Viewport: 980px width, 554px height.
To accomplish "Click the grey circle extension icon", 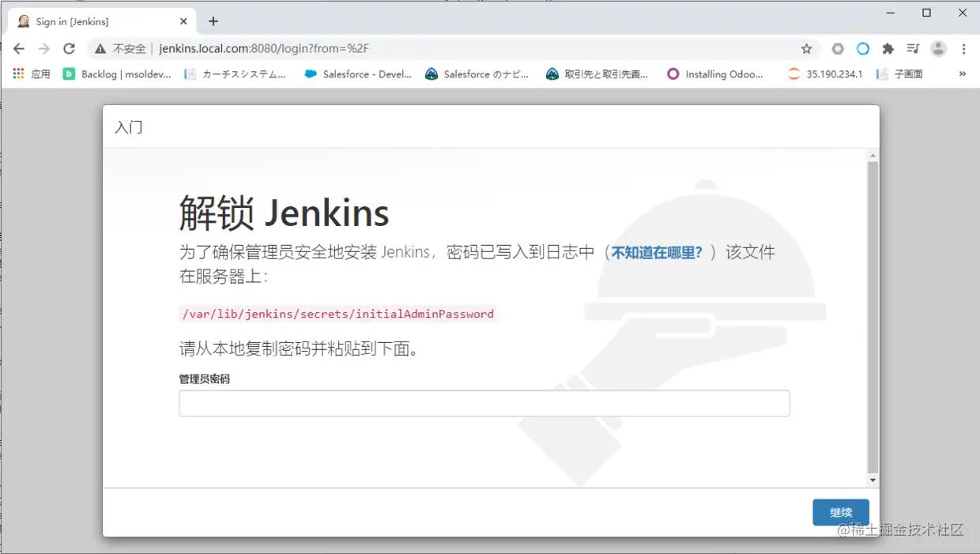I will coord(838,49).
